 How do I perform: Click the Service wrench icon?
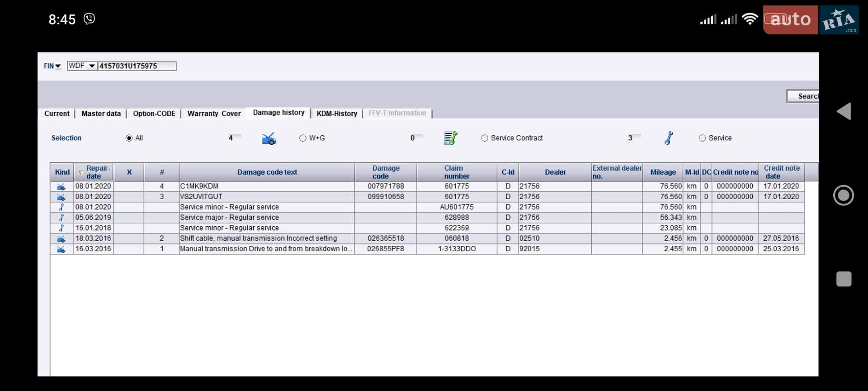click(669, 138)
